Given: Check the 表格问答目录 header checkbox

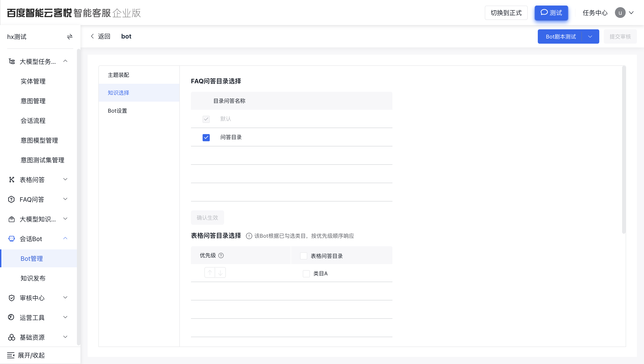Looking at the screenshot, I should pyautogui.click(x=303, y=256).
